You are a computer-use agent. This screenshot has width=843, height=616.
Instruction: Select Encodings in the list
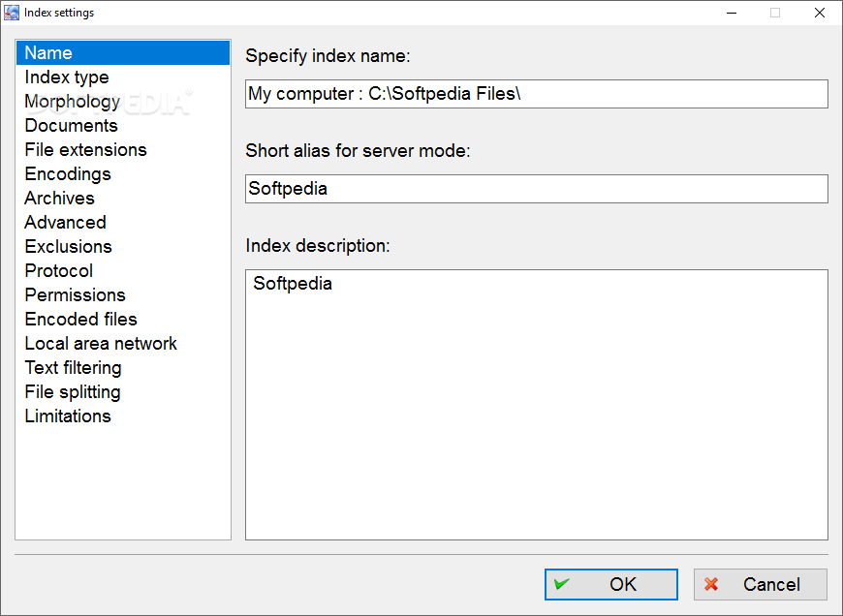coord(123,173)
